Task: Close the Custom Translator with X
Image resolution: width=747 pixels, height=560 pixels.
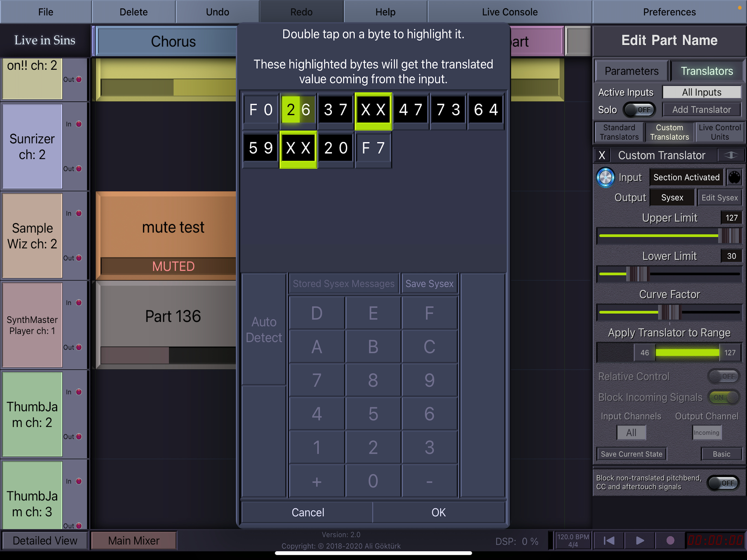Action: click(x=602, y=155)
